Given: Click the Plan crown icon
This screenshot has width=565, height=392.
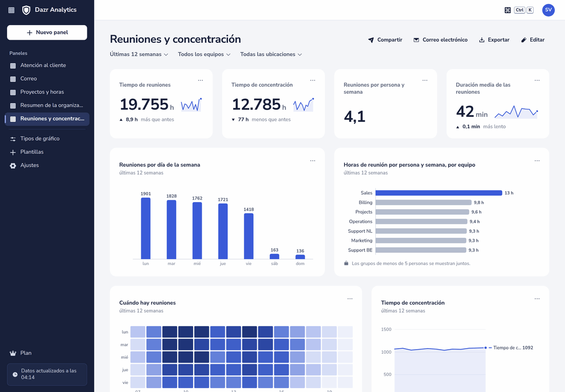Looking at the screenshot, I should tap(13, 353).
